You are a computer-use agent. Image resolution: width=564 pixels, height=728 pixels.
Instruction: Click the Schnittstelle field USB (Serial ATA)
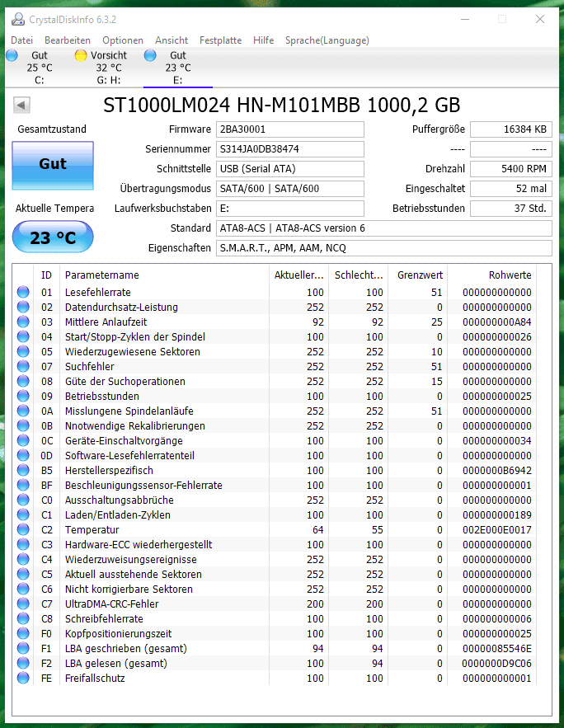point(290,169)
